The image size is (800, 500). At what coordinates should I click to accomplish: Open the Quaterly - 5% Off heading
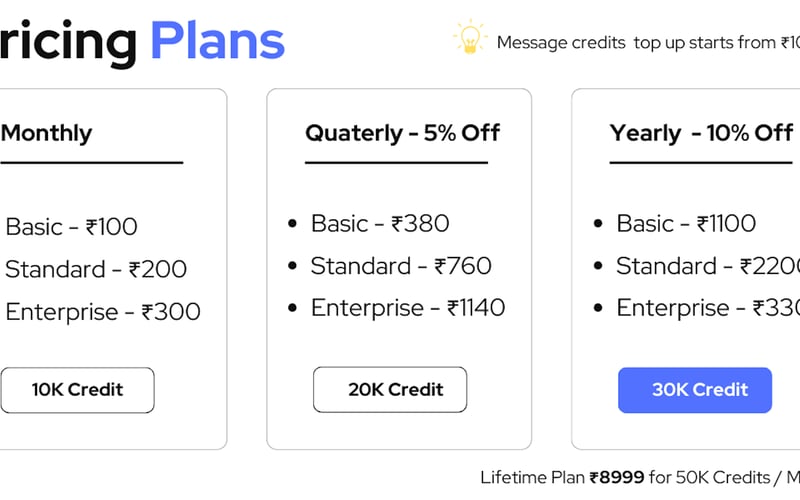click(x=402, y=133)
